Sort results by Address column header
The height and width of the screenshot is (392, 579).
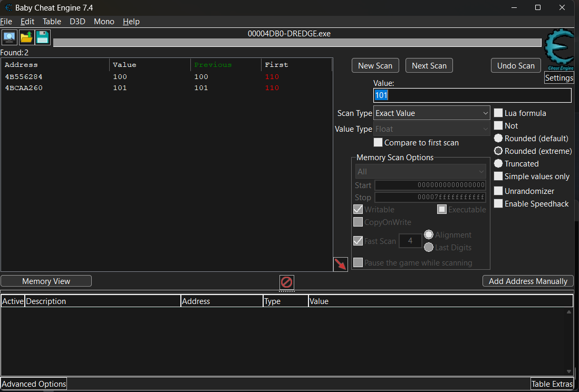55,65
